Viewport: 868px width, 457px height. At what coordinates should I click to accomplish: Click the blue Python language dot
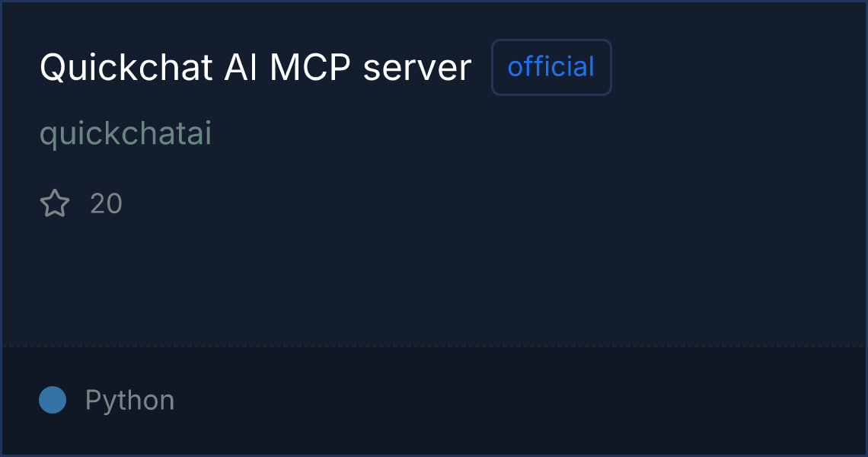[53, 400]
